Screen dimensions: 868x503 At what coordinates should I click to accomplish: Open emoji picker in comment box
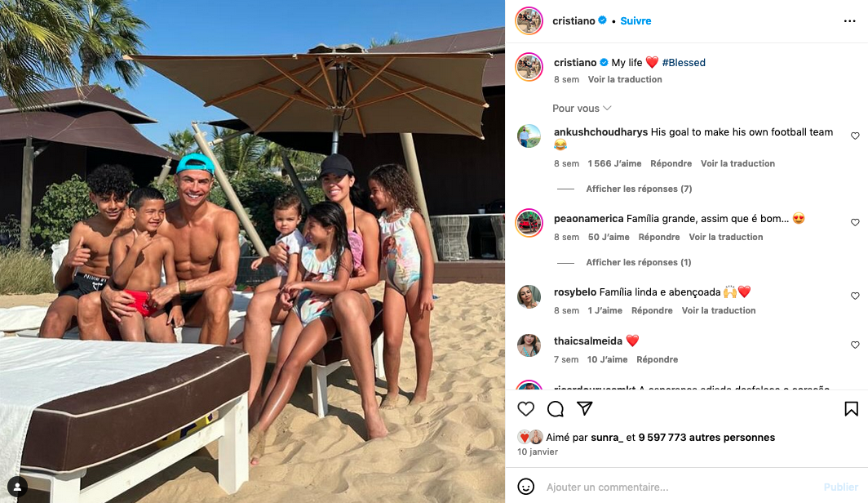coord(526,487)
